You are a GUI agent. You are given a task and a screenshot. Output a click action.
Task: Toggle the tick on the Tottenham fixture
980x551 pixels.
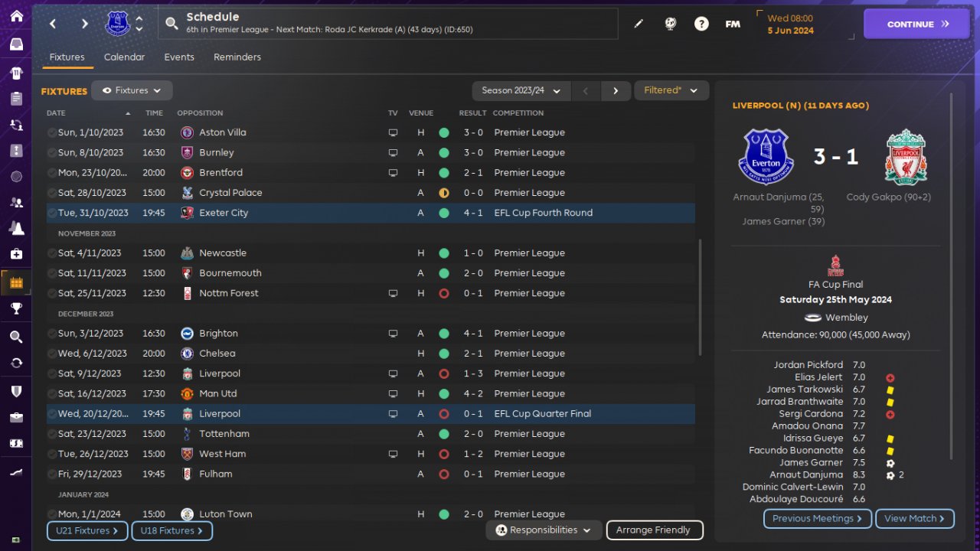(51, 434)
